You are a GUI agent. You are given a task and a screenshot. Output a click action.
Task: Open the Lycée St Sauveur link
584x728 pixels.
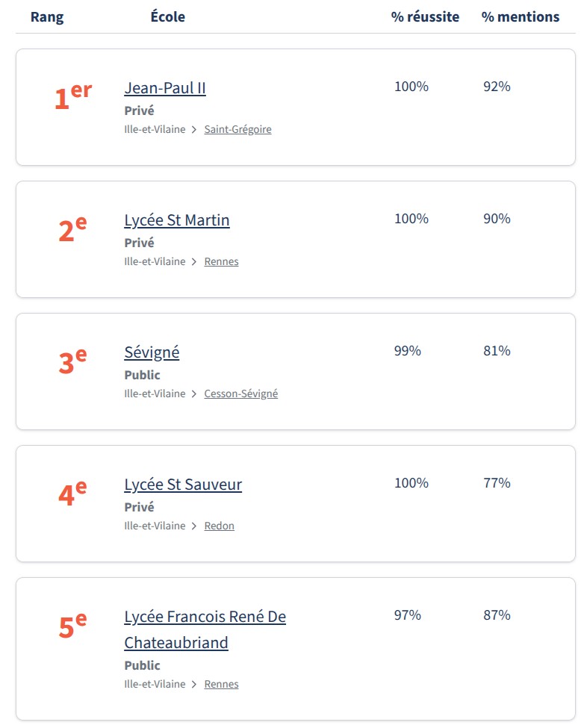point(183,485)
